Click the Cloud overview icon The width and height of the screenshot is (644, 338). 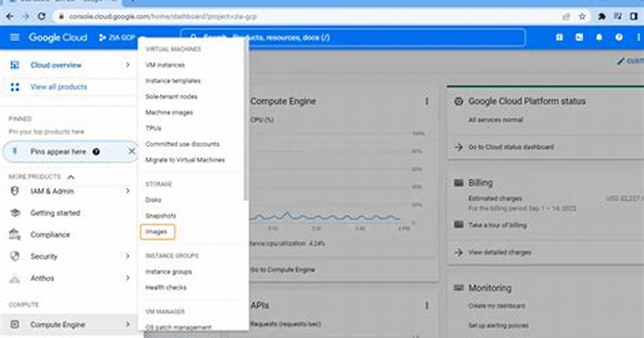tap(15, 65)
